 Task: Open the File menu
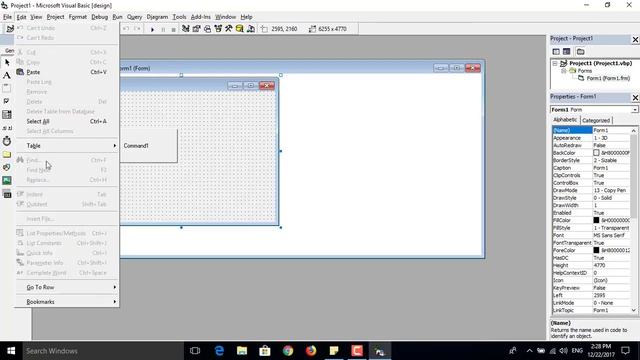[x=7, y=17]
